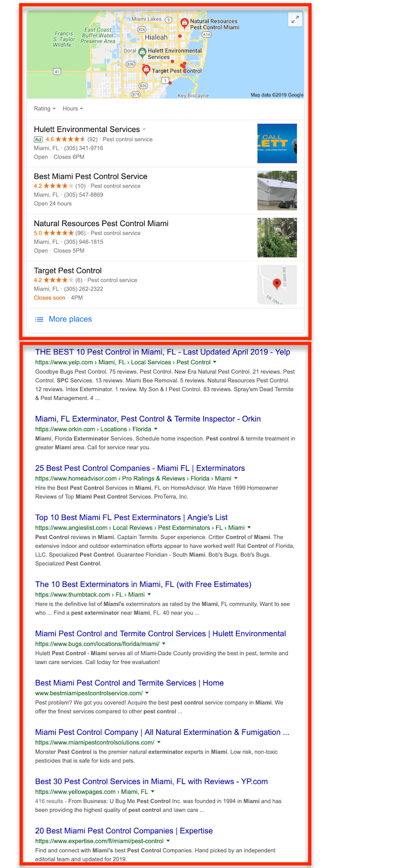The image size is (396, 868).
Task: Expand arrow next to Hulett Environmental Services
Action: (145, 130)
